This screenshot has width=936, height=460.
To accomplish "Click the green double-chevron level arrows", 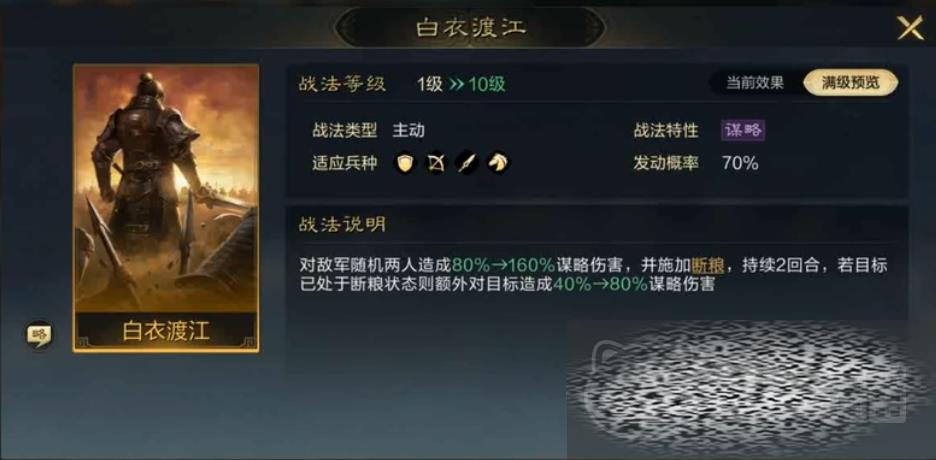I will tap(457, 84).
